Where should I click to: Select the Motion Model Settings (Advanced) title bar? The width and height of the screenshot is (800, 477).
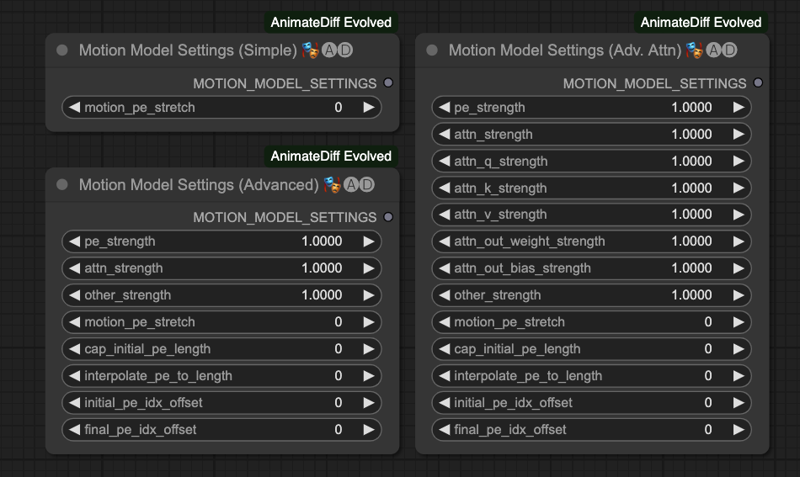coord(222,185)
